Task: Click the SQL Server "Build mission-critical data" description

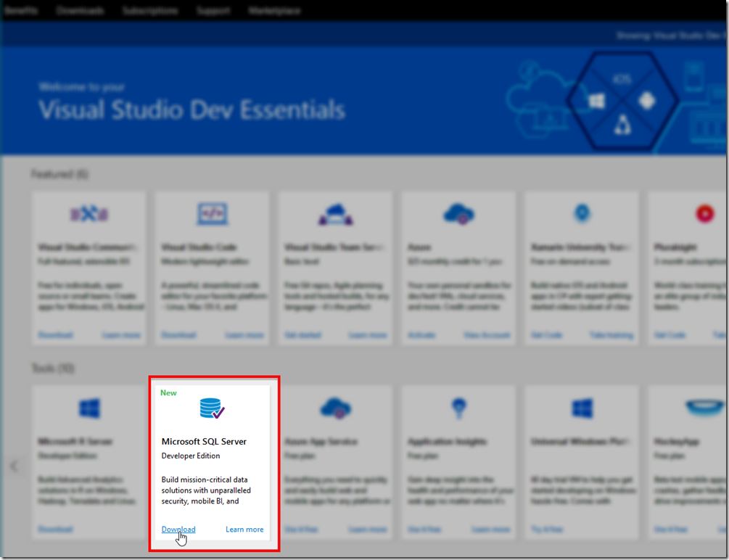Action: tap(206, 490)
